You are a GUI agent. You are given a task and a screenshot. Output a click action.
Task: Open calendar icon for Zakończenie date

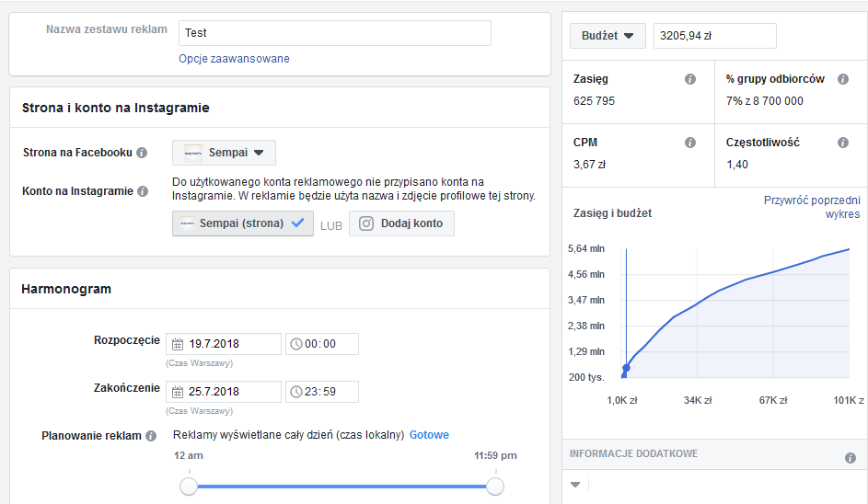pos(177,392)
